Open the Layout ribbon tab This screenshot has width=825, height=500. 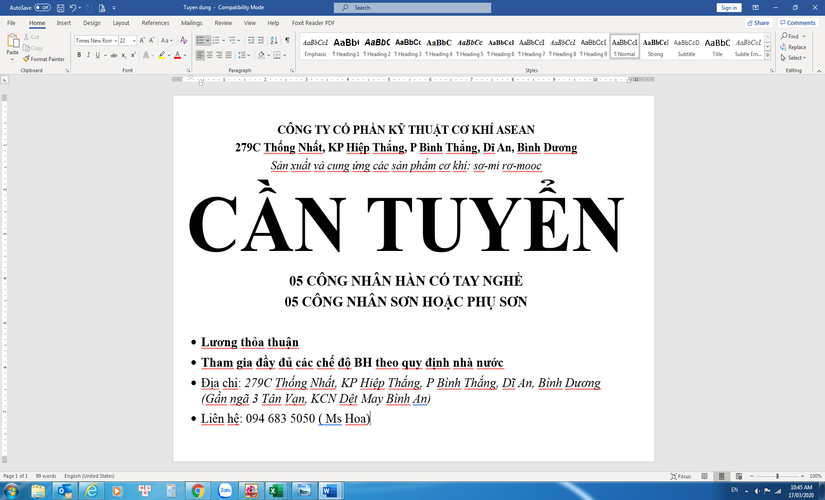(121, 22)
